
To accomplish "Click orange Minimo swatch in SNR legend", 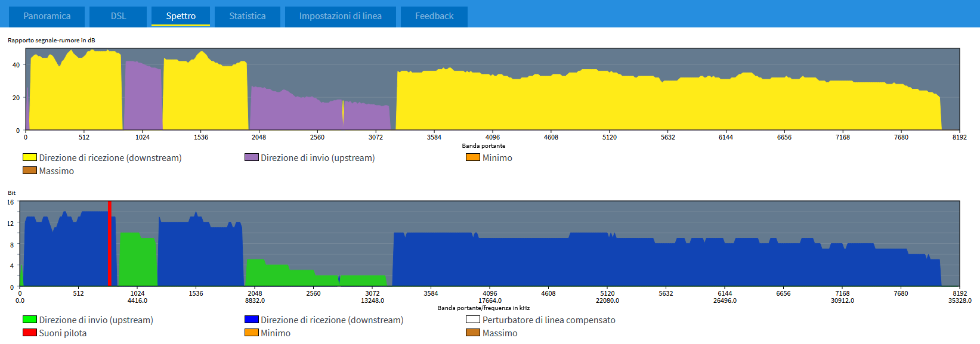I will coord(473,157).
